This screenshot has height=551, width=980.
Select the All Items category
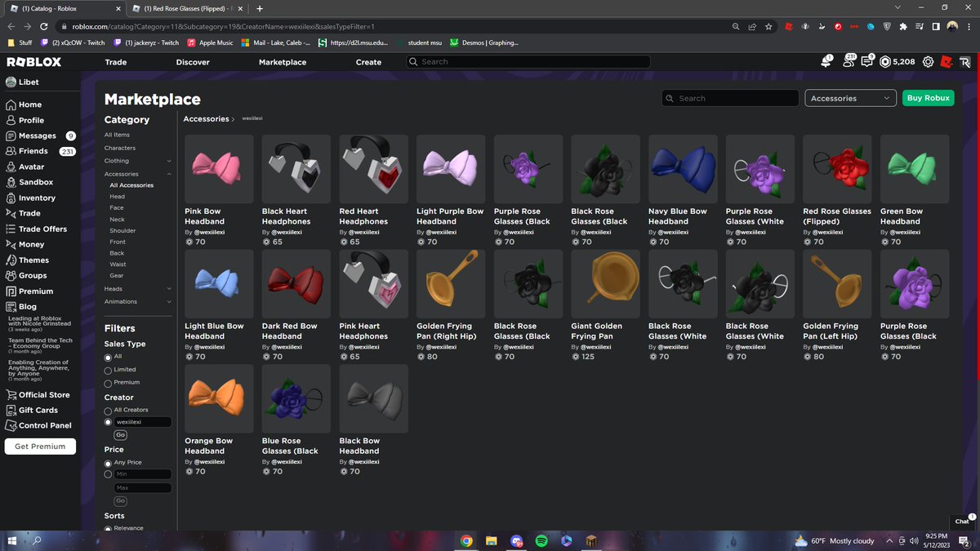[117, 135]
